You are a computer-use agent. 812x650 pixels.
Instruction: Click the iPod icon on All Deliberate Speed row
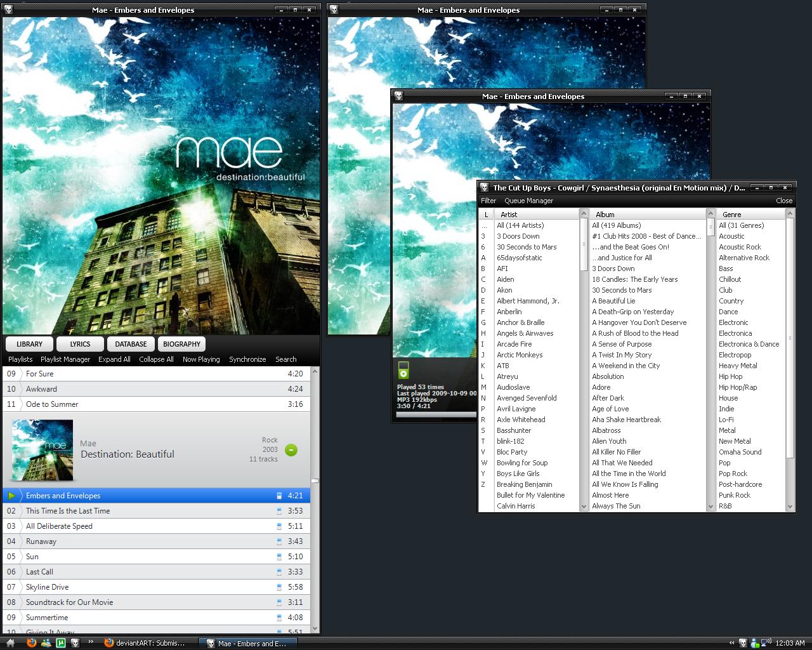click(x=279, y=526)
